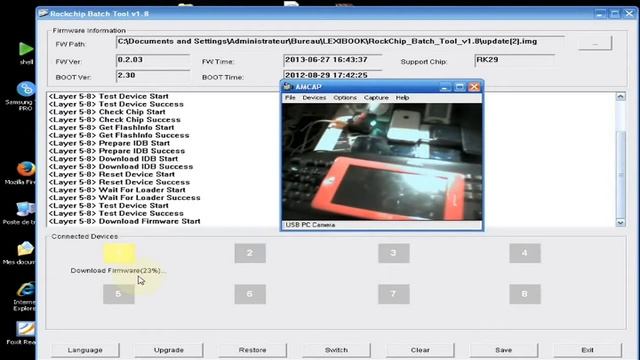Click the Clear log button
The height and width of the screenshot is (360, 640).
point(420,350)
